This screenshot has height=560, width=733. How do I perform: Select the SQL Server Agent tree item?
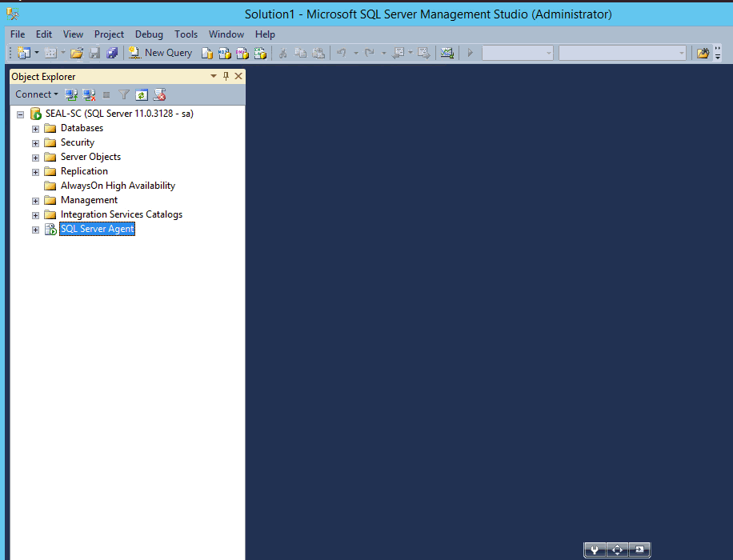[98, 229]
